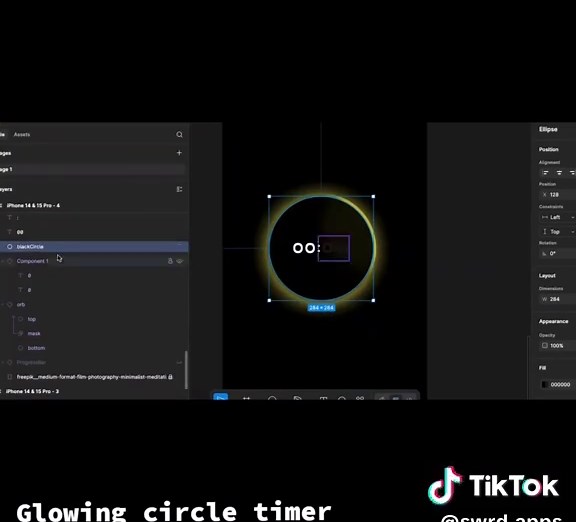The image size is (576, 522).
Task: Click the opacity icon next to 100%
Action: pos(545,345)
